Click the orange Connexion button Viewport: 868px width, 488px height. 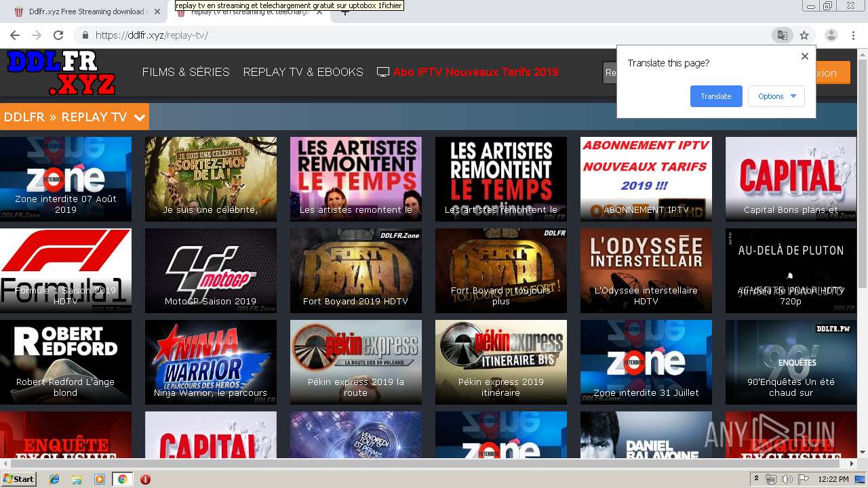tap(833, 73)
